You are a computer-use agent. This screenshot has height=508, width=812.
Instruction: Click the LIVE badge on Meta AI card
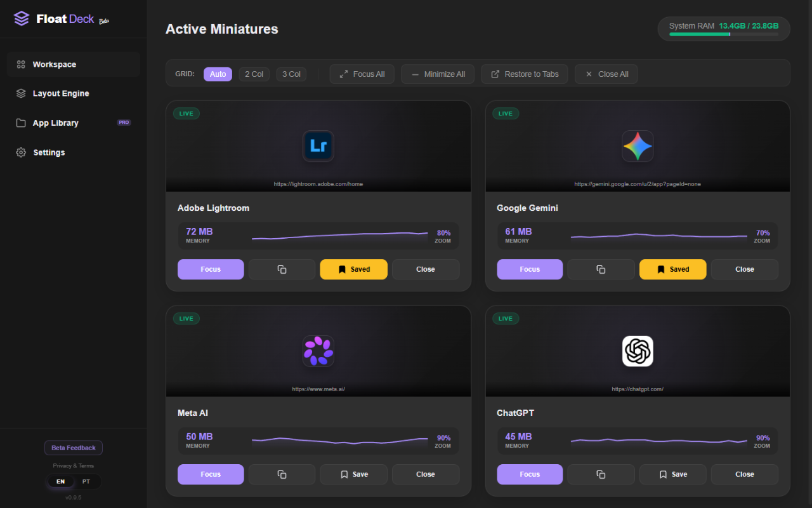point(187,319)
